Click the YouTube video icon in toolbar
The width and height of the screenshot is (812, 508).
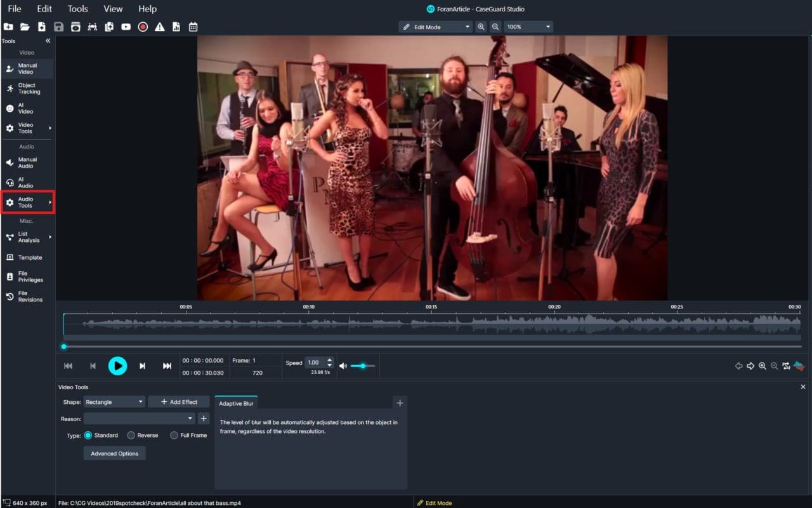(126, 27)
